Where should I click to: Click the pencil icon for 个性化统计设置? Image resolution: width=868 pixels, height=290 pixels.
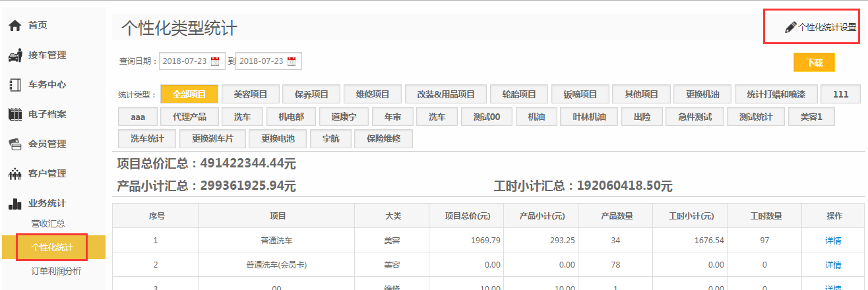tap(790, 28)
